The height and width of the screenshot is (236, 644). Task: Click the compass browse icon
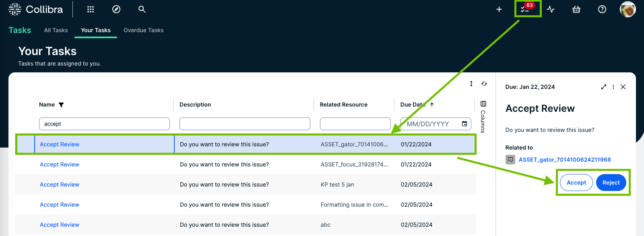tap(116, 9)
